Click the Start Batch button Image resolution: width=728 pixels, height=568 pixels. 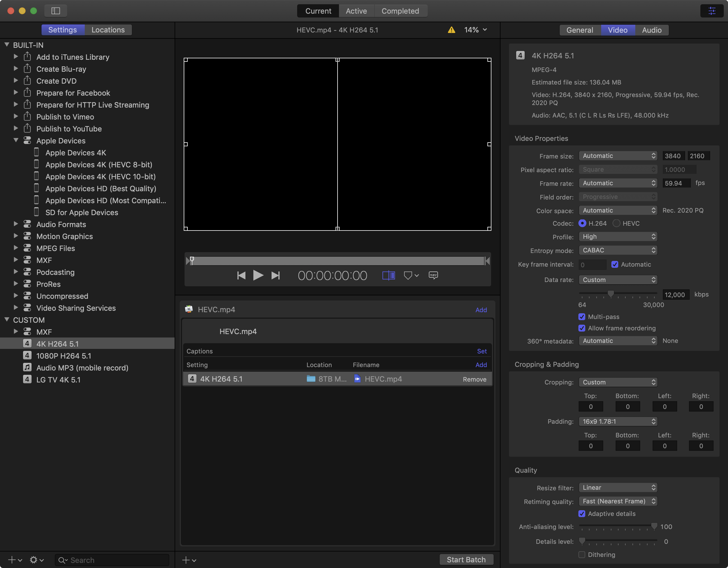click(x=466, y=560)
